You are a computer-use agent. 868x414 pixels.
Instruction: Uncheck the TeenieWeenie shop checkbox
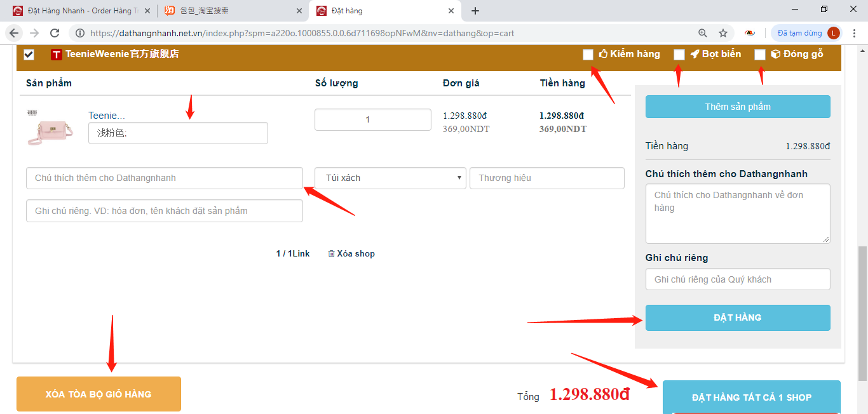point(29,55)
